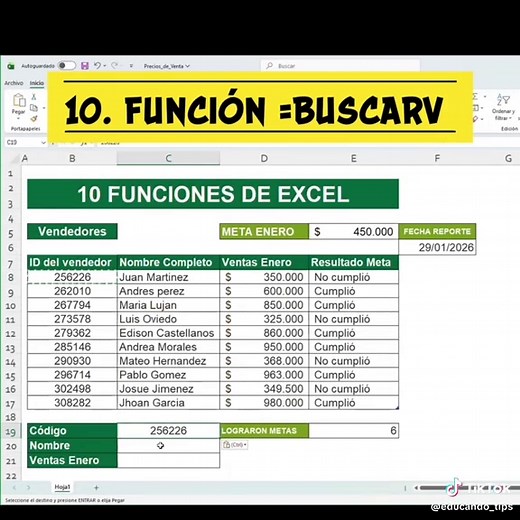Select the Edison Castellanos cell
520x520 pixels.
pyautogui.click(x=168, y=333)
